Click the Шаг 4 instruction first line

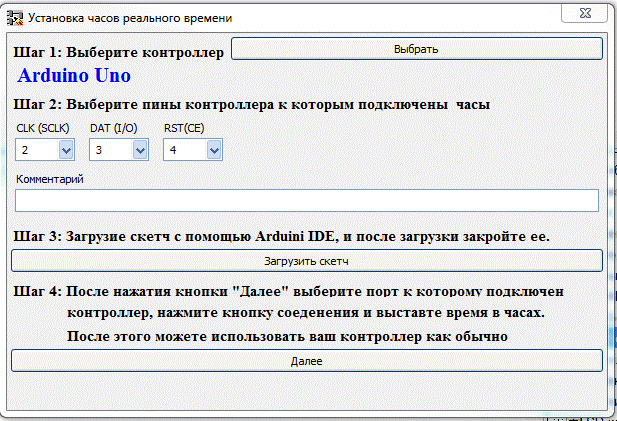288,292
